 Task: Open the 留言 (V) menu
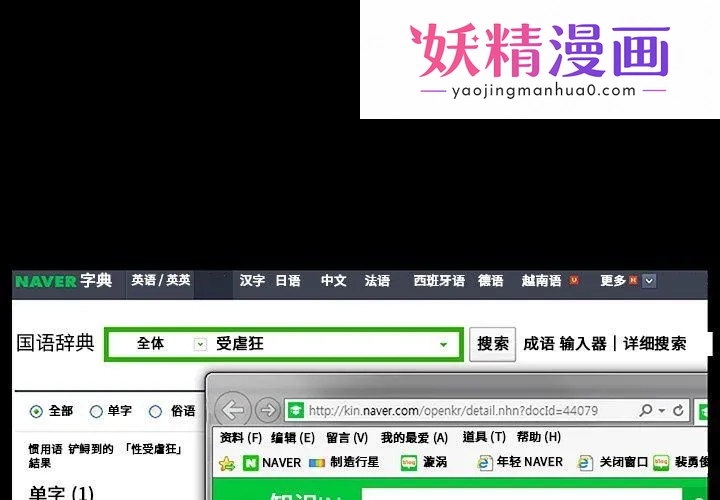[x=347, y=438]
